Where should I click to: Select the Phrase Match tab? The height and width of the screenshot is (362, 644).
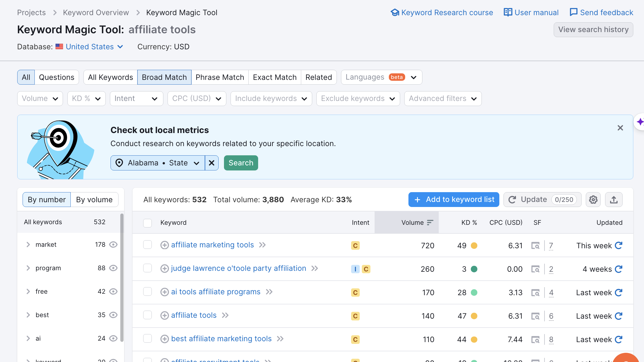220,77
